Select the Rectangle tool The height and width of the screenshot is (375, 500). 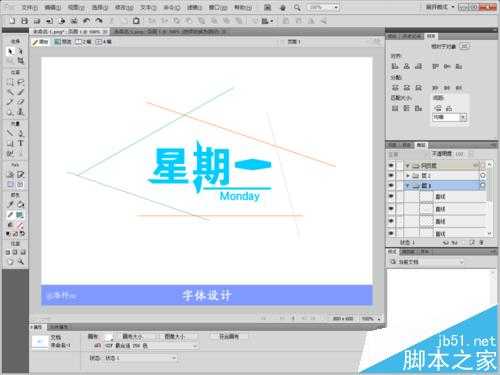(10, 143)
